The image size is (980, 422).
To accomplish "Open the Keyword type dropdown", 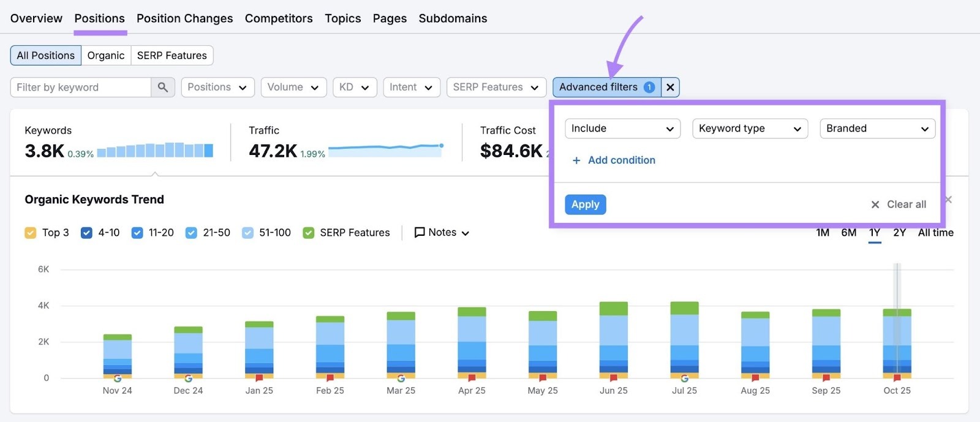I will pyautogui.click(x=750, y=129).
